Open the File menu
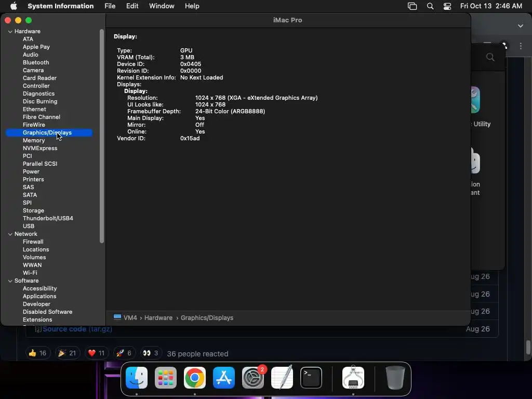The width and height of the screenshot is (532, 399). pyautogui.click(x=110, y=6)
